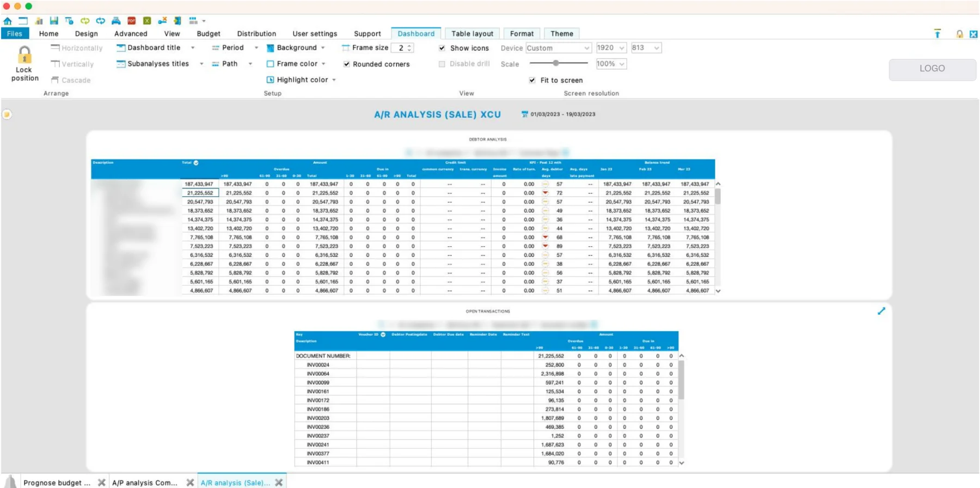
Task: Open the Theme tab
Action: (x=561, y=33)
